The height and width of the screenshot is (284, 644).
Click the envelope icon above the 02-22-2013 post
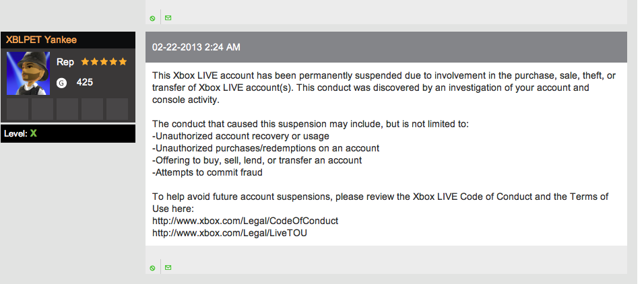[168, 17]
